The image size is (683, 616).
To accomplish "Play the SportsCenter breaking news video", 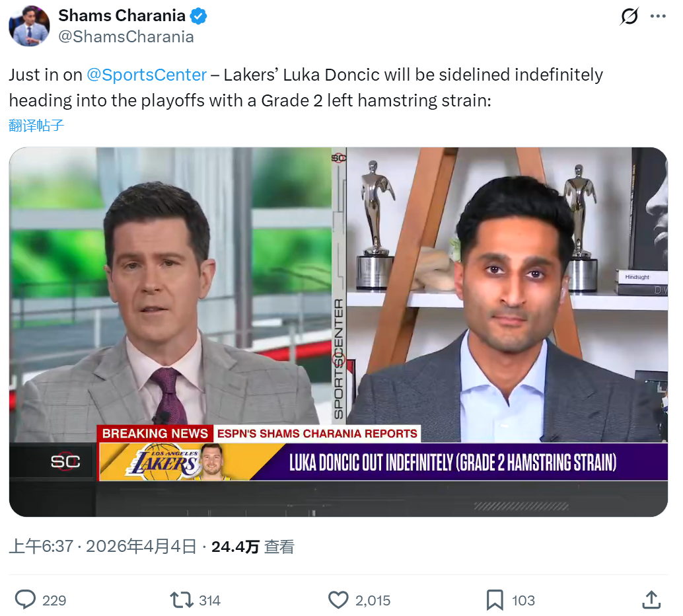I will point(338,332).
